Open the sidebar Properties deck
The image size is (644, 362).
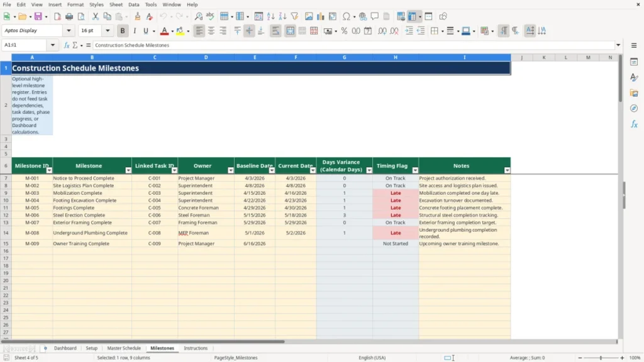[634, 62]
